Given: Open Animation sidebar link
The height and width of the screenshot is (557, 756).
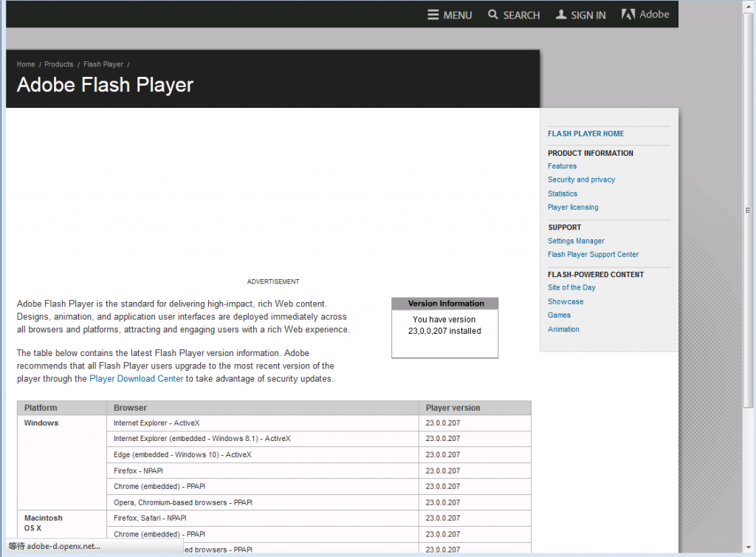Looking at the screenshot, I should coord(563,329).
